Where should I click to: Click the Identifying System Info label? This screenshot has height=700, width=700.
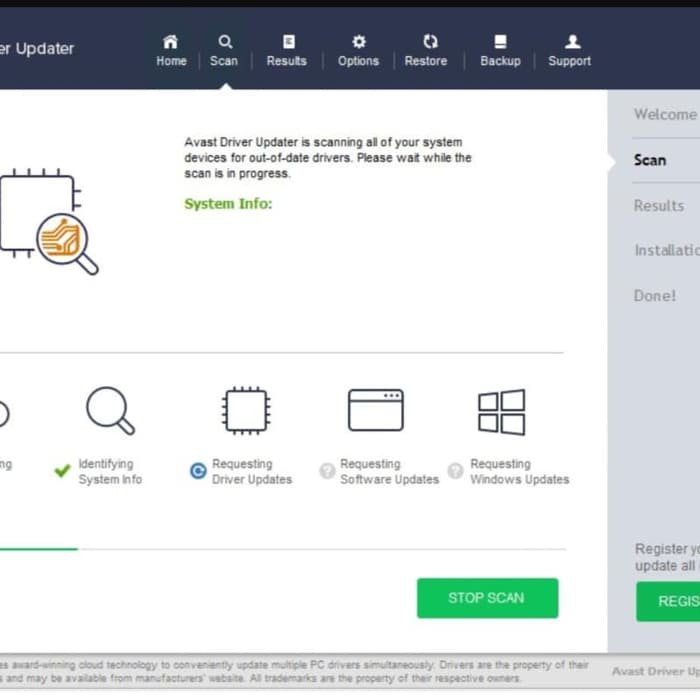(x=110, y=471)
